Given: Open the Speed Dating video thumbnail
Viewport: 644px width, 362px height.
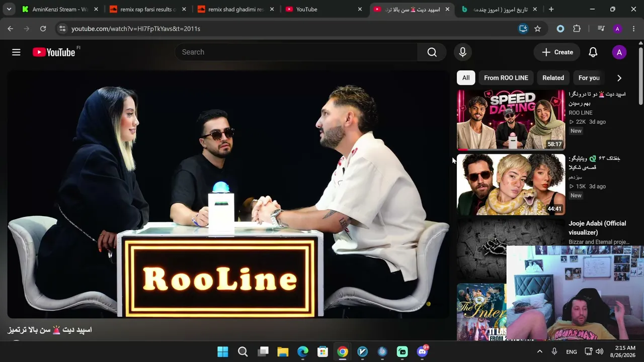Looking at the screenshot, I should (x=511, y=120).
